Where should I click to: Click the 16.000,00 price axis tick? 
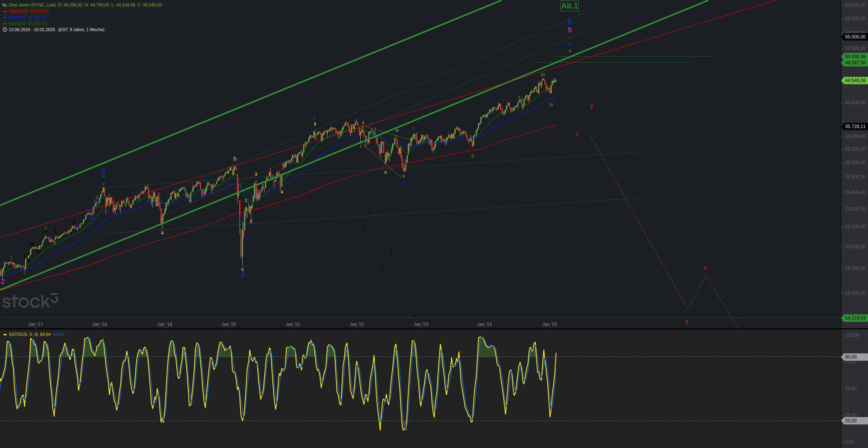point(855,293)
